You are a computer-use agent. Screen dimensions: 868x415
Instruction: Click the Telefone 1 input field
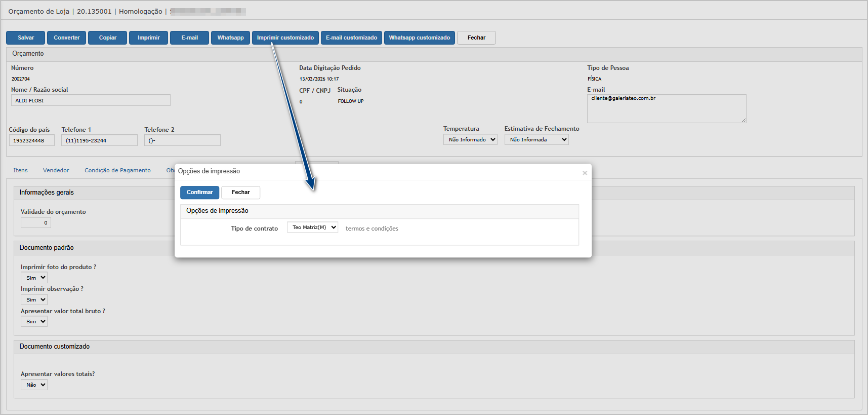click(99, 140)
